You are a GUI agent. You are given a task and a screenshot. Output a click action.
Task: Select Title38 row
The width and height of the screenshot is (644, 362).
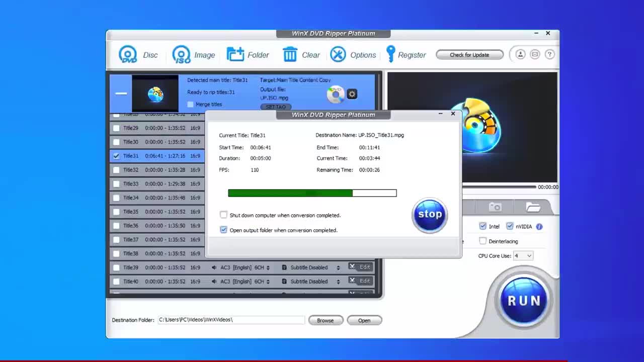[x=157, y=253]
